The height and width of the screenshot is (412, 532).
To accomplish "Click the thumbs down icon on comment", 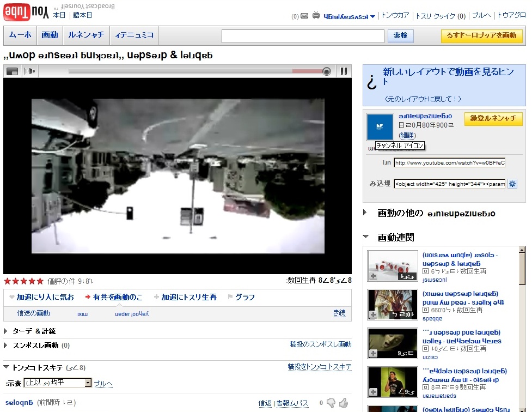I will pos(331,403).
